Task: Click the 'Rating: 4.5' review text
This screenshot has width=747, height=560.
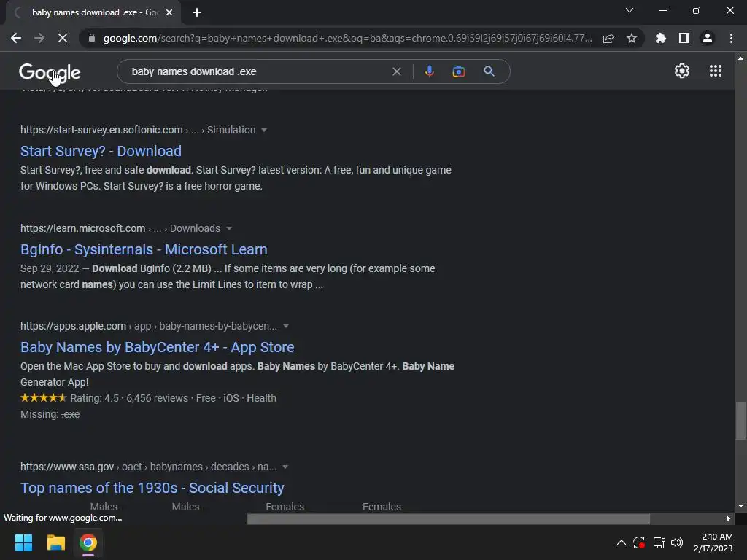Action: (94, 398)
